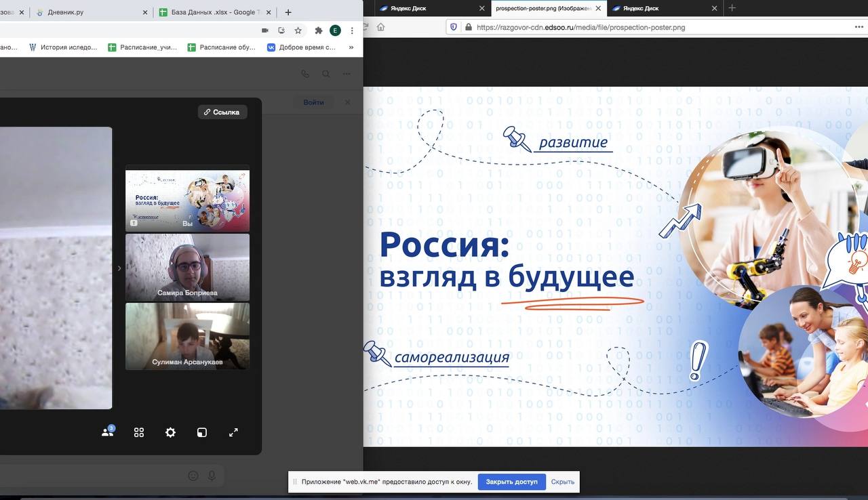Image resolution: width=868 pixels, height=500 pixels.
Task: Click the microphone icon in message field
Action: (212, 476)
